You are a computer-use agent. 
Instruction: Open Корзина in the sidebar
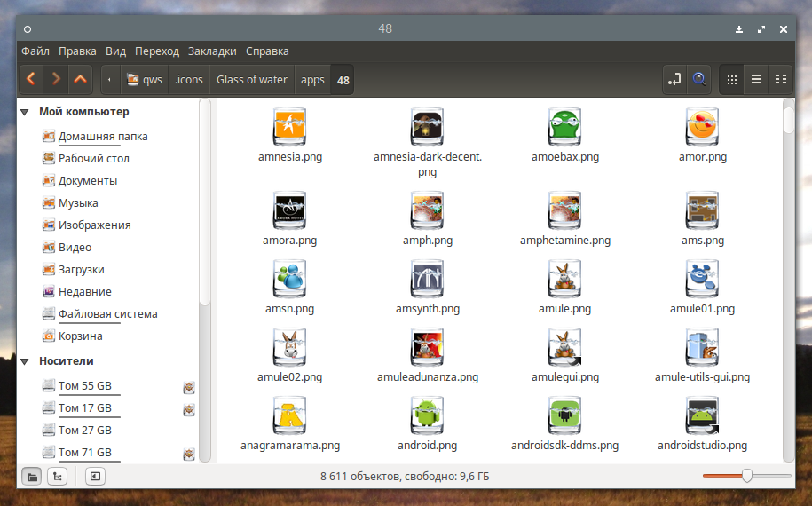[80, 336]
